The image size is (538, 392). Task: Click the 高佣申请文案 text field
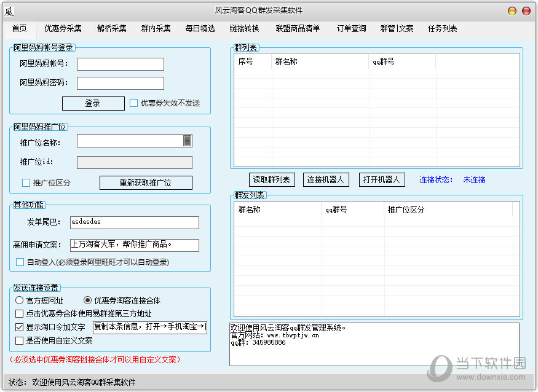[135, 245]
